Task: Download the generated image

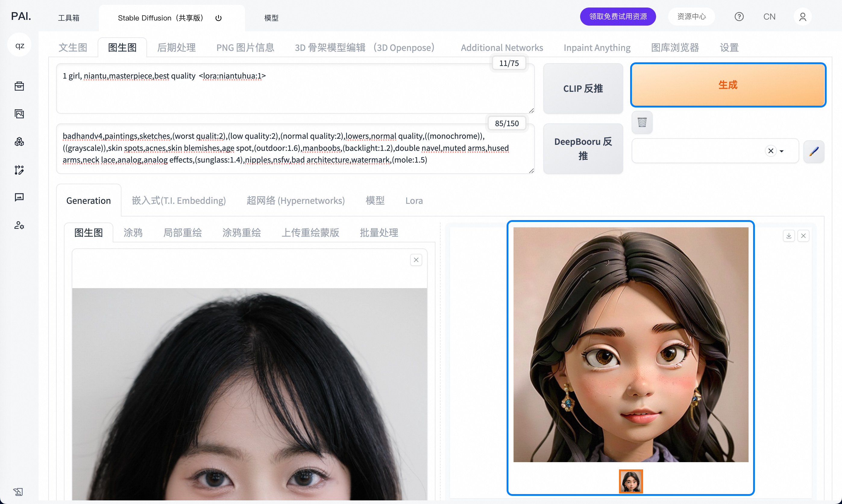Action: click(x=789, y=236)
